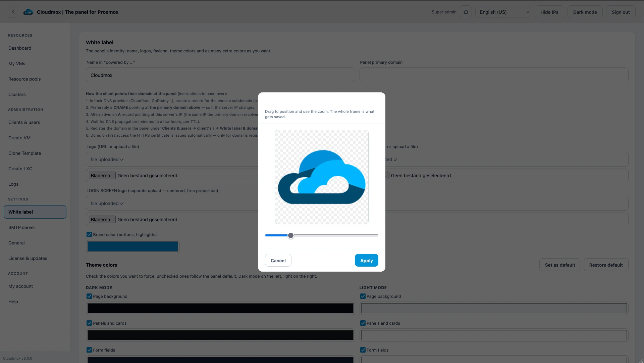
Task: Click the zoom slider handle
Action: coord(291,235)
